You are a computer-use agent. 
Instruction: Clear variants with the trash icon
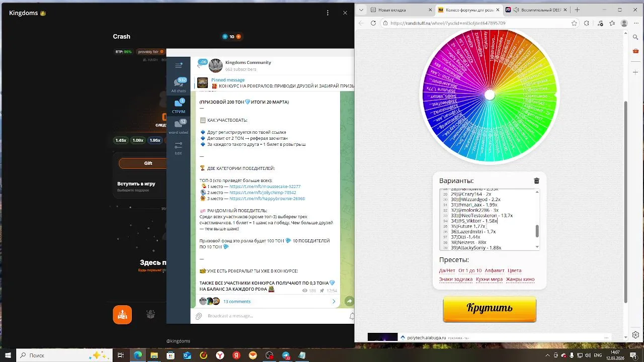(x=536, y=181)
